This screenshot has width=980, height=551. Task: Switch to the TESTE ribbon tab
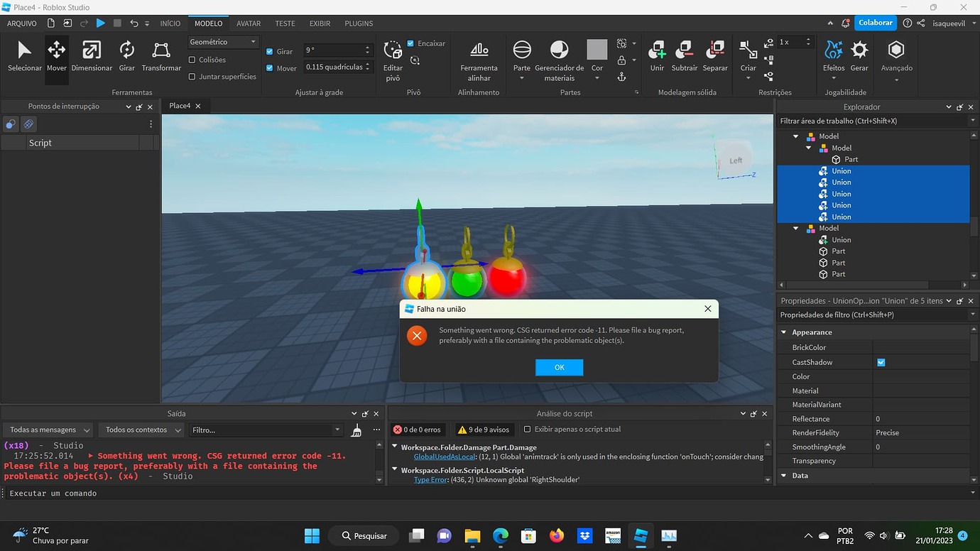(285, 23)
